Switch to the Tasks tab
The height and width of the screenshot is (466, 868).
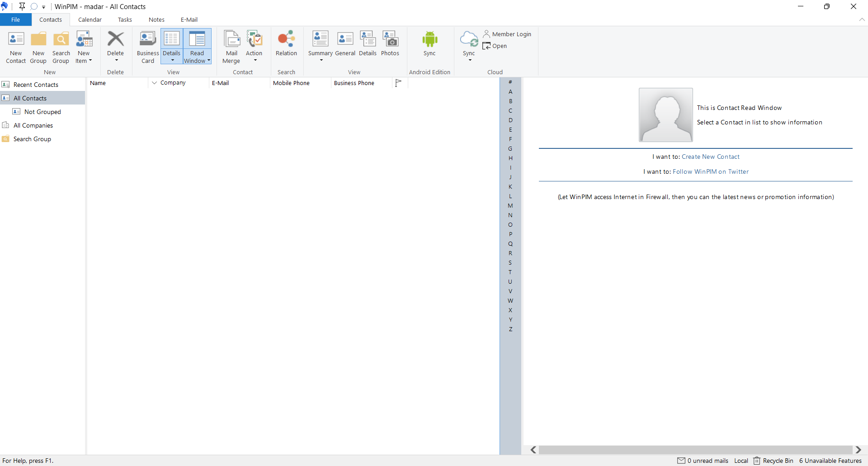(125, 19)
